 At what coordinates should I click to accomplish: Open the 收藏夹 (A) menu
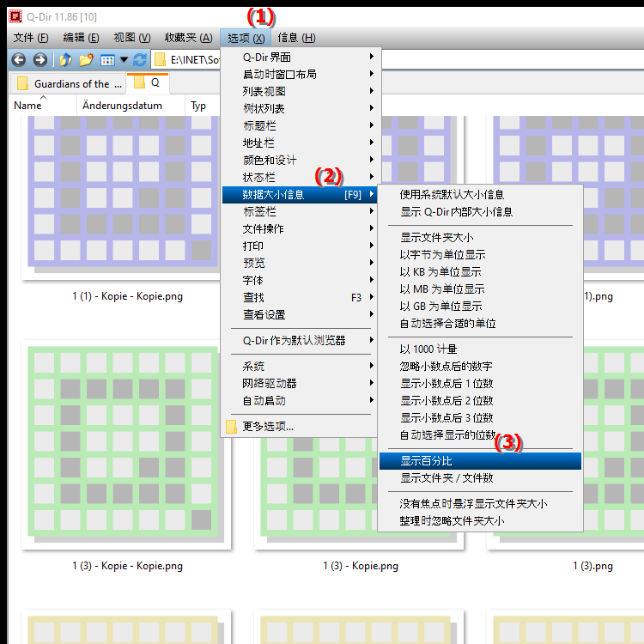(189, 38)
